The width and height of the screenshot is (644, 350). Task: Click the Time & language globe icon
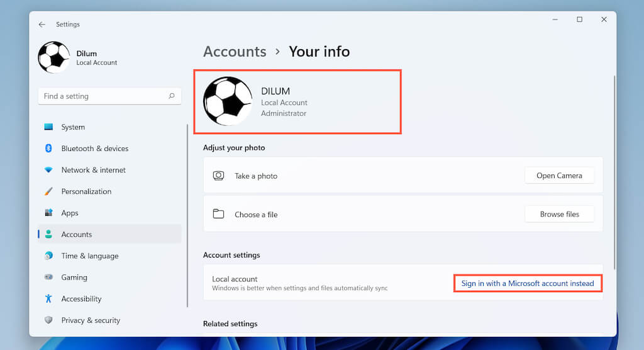(x=48, y=256)
